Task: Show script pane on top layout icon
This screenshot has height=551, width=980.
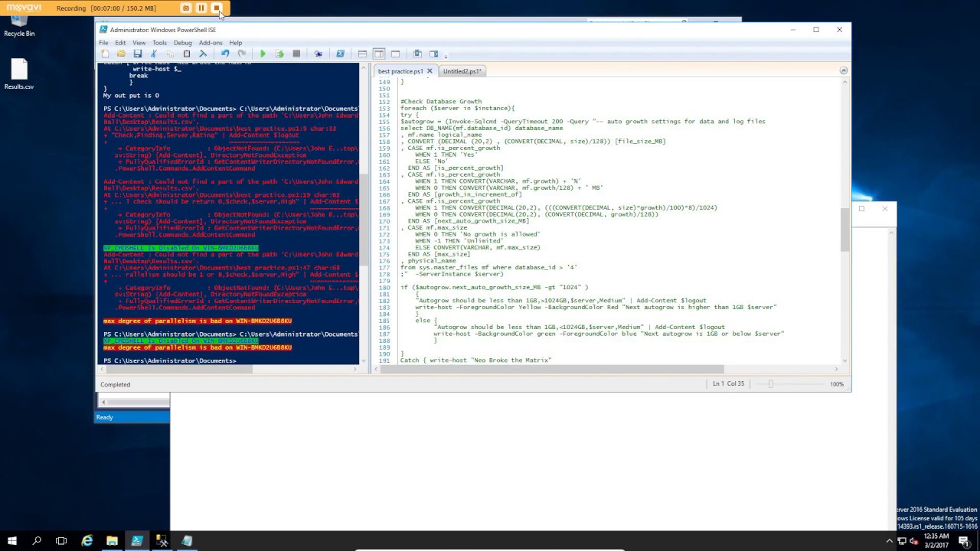Action: [x=362, y=54]
